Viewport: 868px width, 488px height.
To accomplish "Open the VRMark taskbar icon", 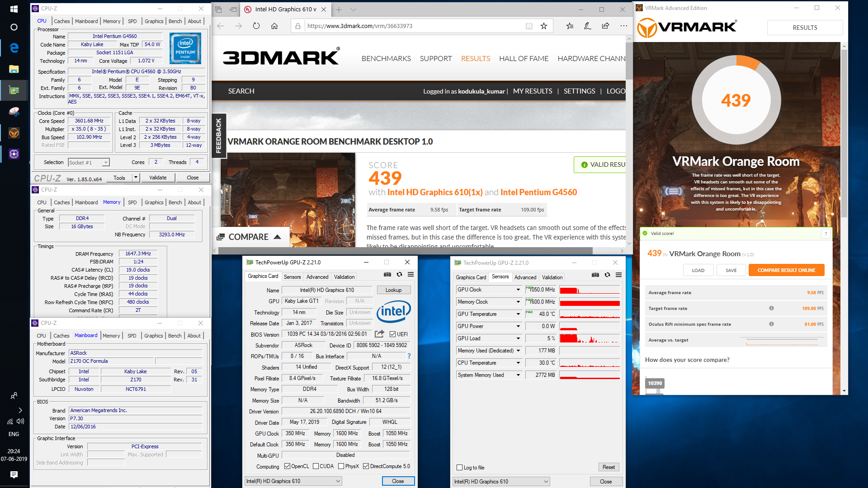I will tap(14, 132).
